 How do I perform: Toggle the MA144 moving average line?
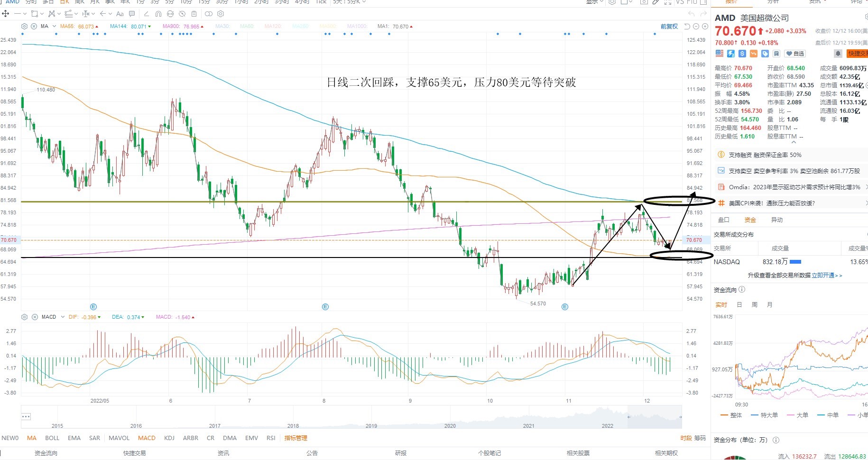click(x=130, y=27)
